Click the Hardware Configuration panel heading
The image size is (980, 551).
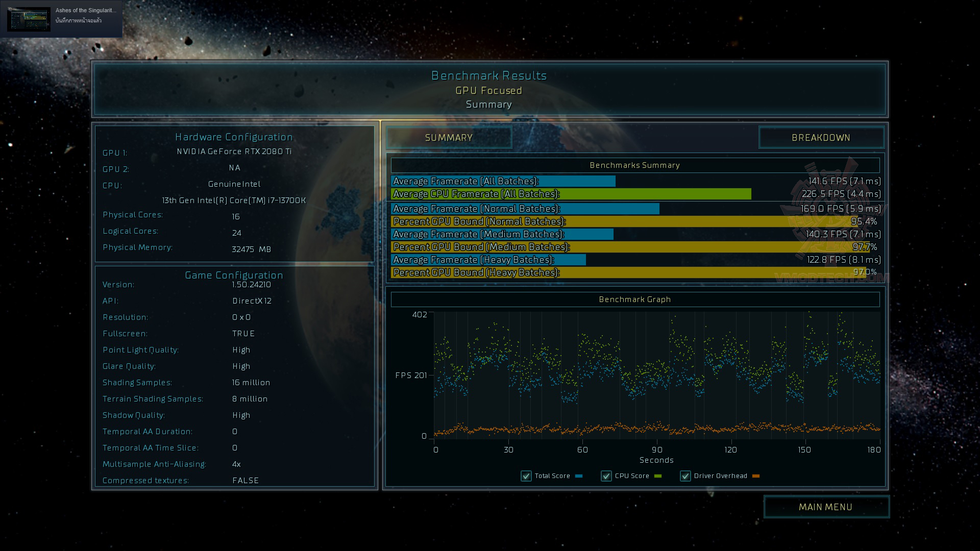pyautogui.click(x=234, y=137)
